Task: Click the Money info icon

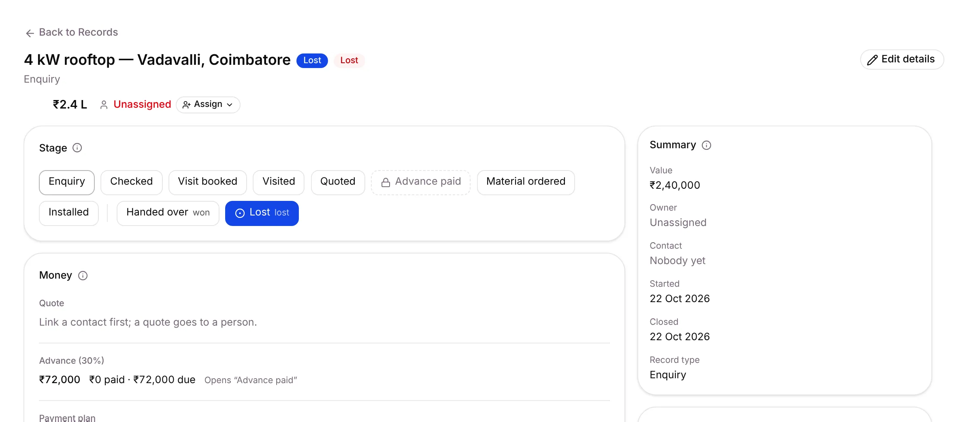Action: pyautogui.click(x=83, y=275)
